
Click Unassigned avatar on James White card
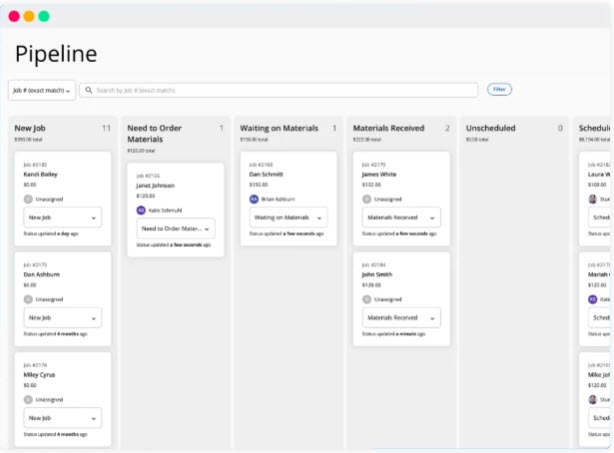pyautogui.click(x=367, y=199)
